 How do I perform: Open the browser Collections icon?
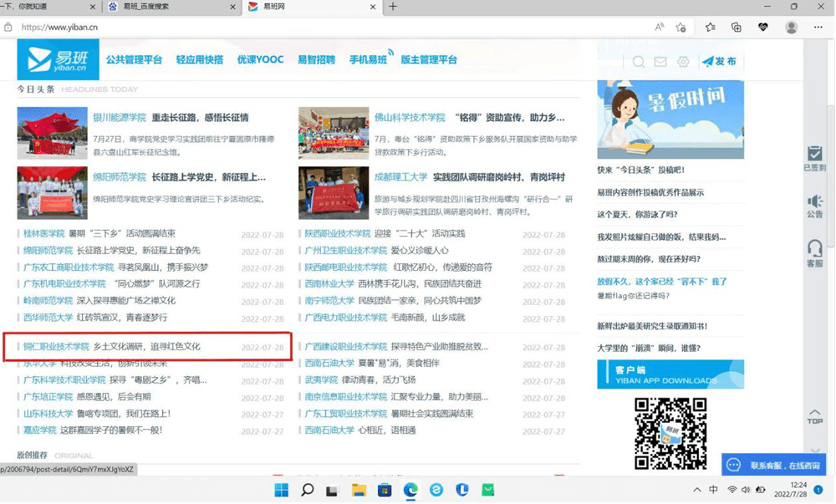point(737,28)
